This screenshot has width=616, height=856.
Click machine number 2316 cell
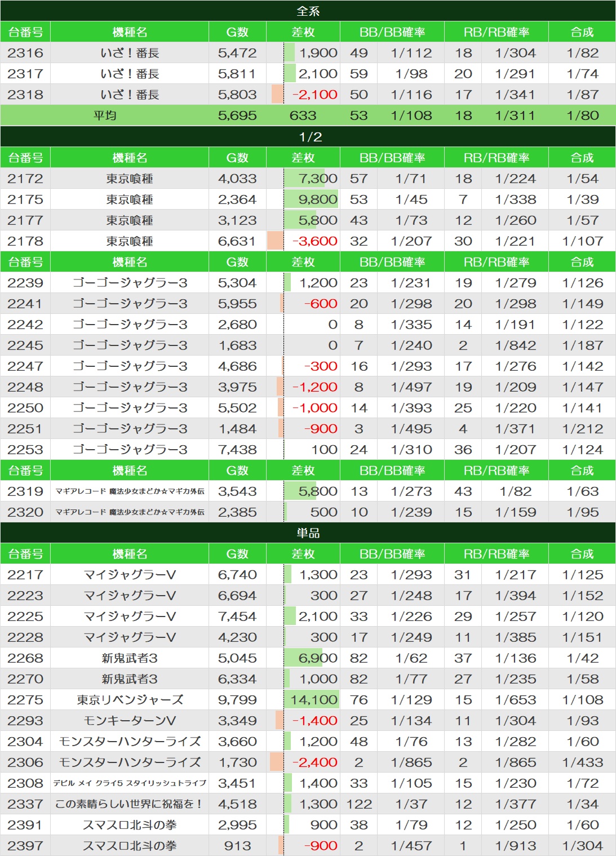point(25,53)
